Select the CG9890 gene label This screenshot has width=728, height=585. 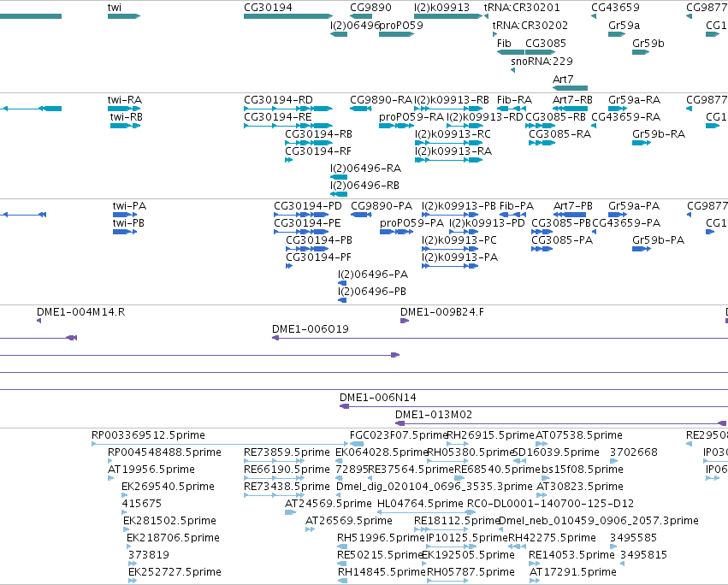point(370,8)
